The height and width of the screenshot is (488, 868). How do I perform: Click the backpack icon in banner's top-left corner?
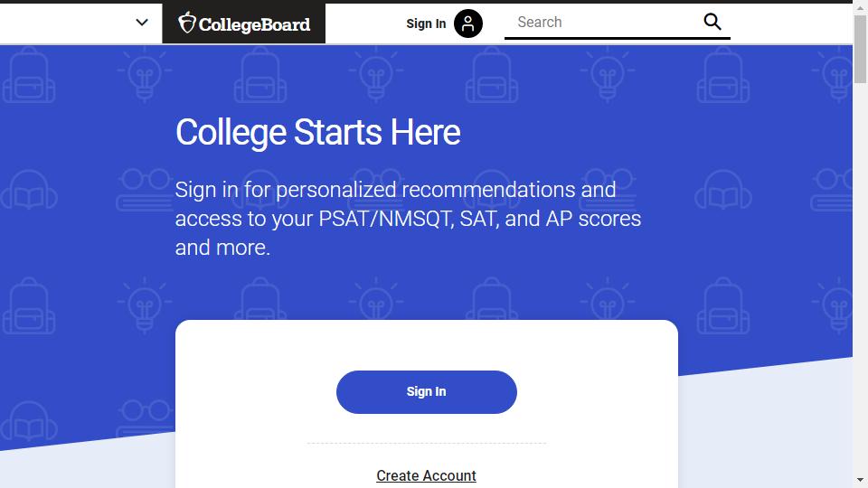coord(29,75)
